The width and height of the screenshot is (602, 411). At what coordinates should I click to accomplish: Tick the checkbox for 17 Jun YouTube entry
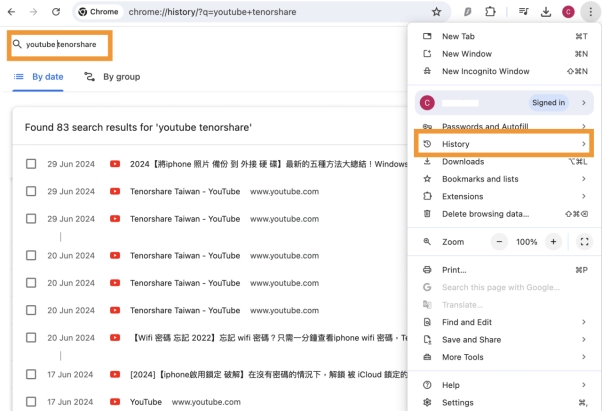tap(31, 401)
